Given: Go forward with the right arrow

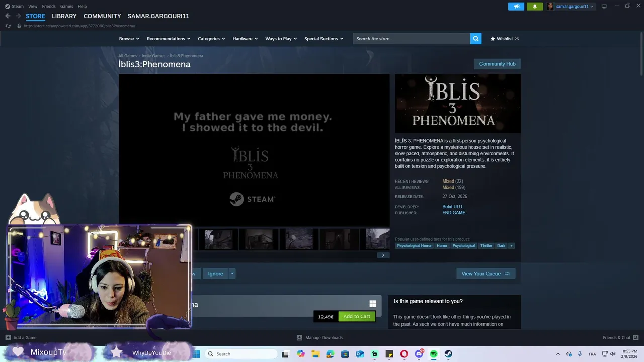Looking at the screenshot, I should click(18, 16).
